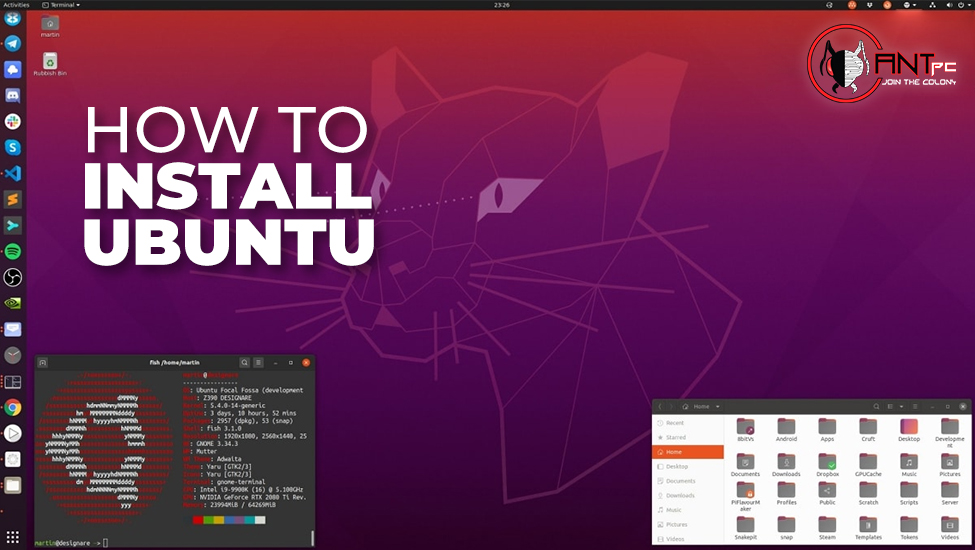The image size is (975, 550).
Task: Open Telegram from the dock
Action: (x=12, y=44)
